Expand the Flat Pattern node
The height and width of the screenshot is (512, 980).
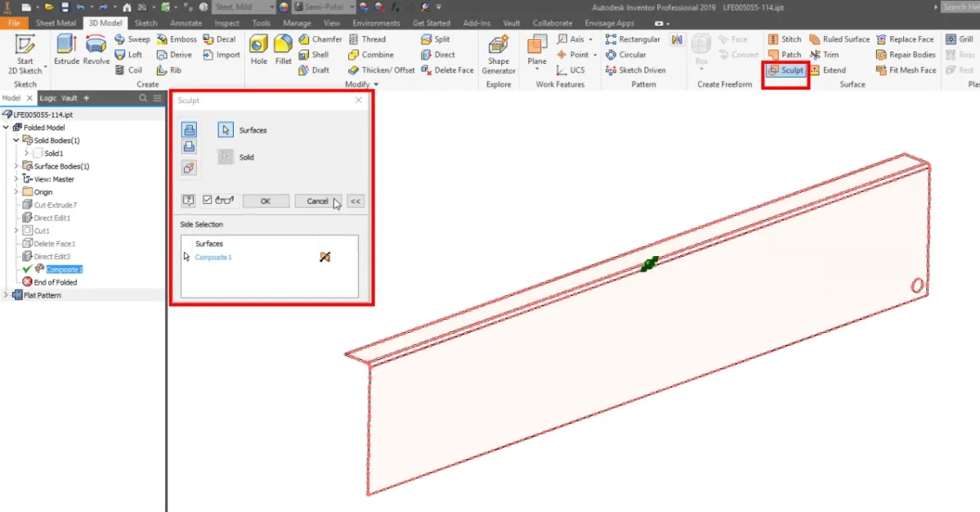pos(7,295)
